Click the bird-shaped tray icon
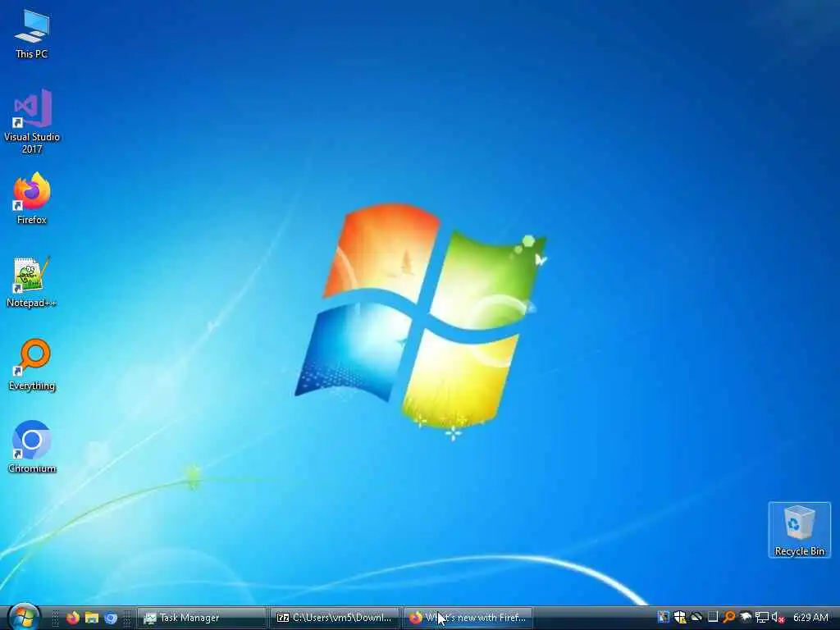Screen dimensions: 840x630 745,617
